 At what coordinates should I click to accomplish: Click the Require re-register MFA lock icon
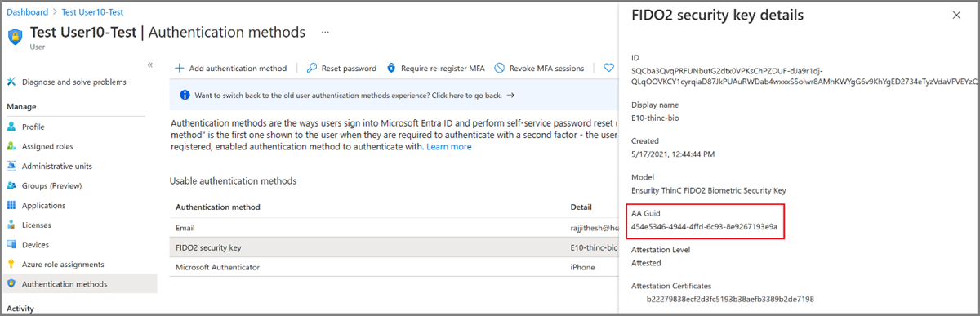coord(392,68)
